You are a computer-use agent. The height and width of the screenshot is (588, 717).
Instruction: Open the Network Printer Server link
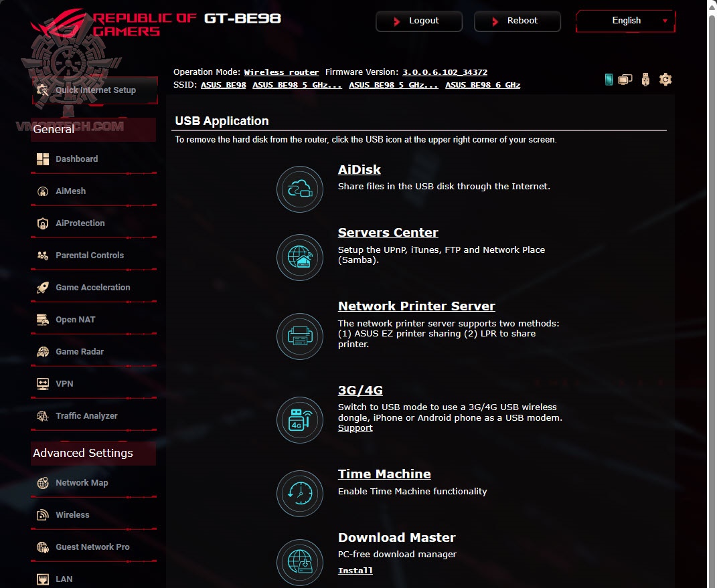(x=416, y=306)
